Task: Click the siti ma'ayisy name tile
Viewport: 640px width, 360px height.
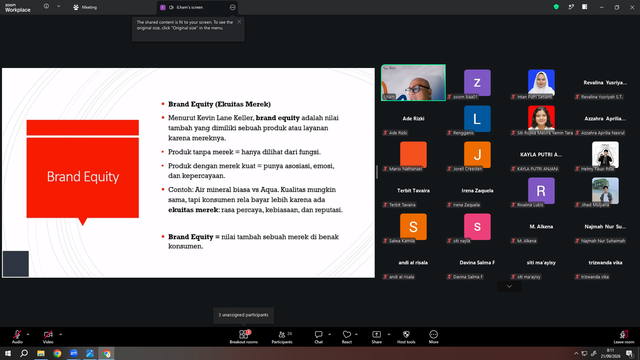Action: [541, 262]
